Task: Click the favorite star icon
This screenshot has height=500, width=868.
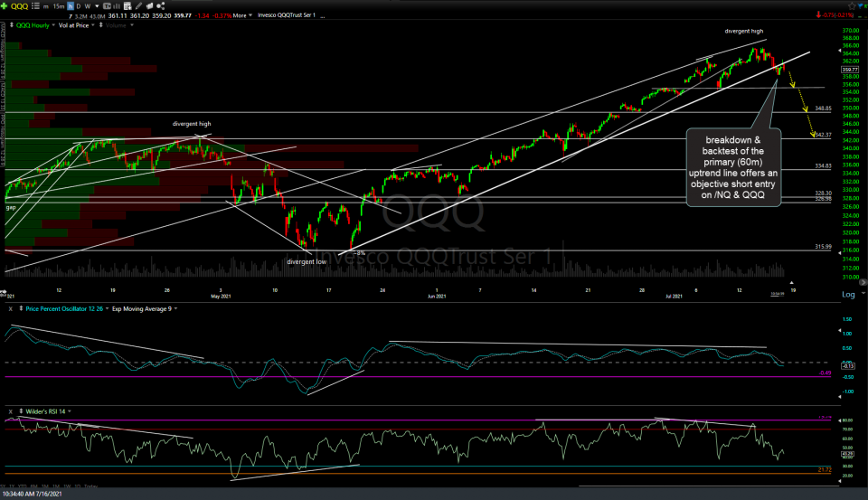Action: click(x=852, y=6)
